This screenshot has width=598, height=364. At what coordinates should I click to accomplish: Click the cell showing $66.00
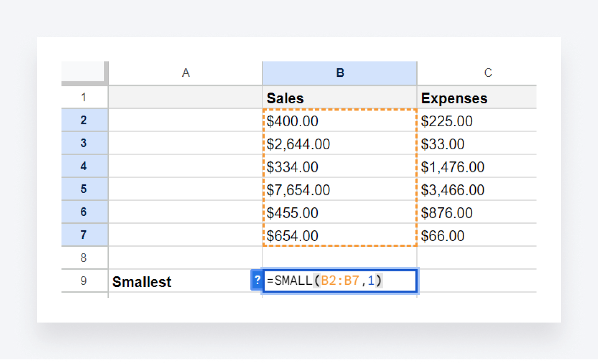tap(477, 235)
